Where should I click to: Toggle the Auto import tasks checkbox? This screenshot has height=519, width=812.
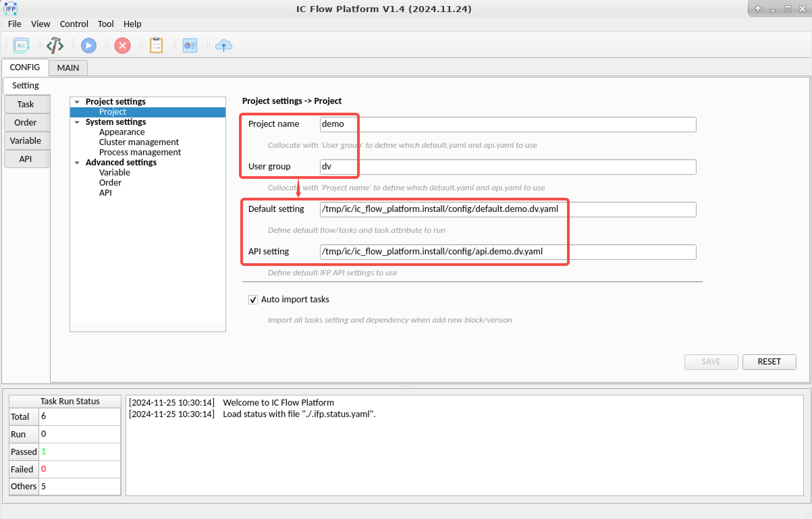pyautogui.click(x=253, y=300)
